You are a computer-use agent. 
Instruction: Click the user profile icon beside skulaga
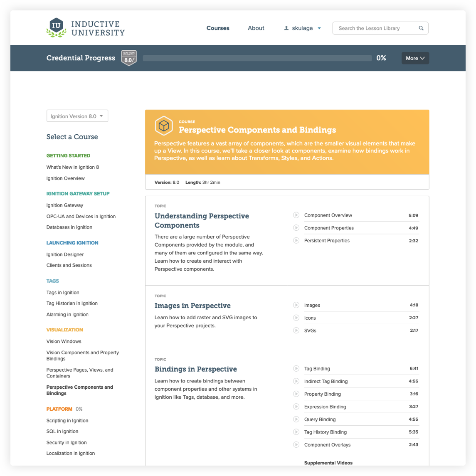286,28
